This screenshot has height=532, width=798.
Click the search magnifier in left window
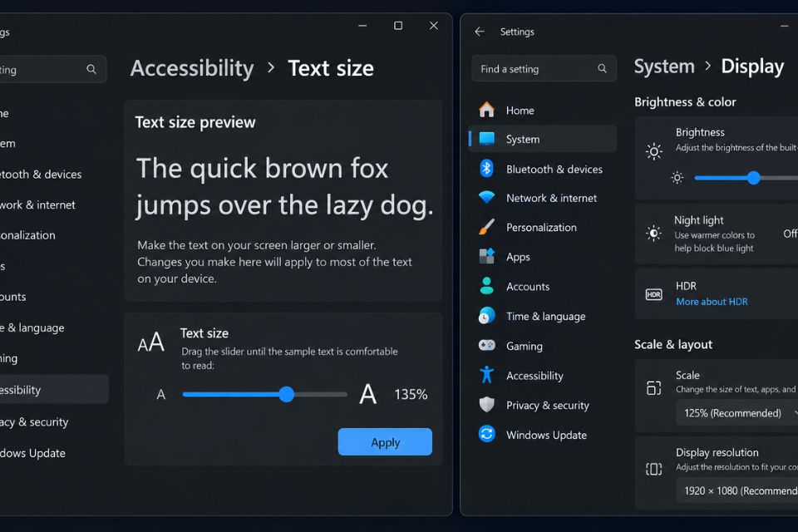click(91, 69)
